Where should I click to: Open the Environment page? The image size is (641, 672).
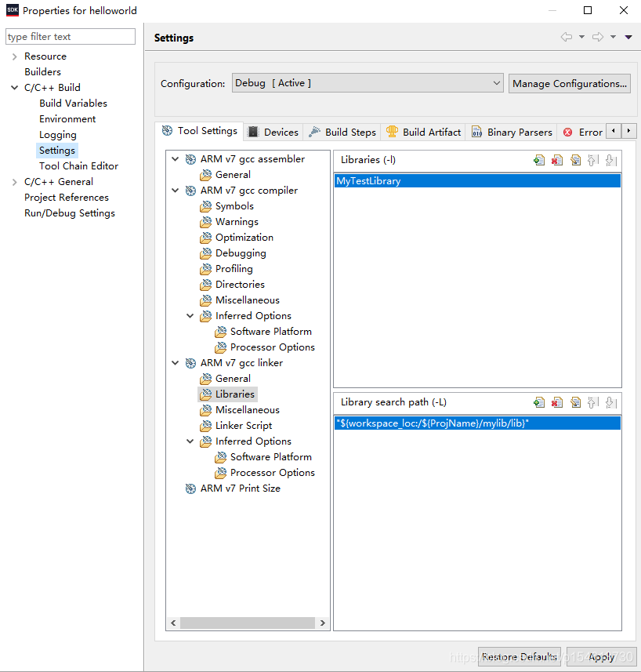pos(67,119)
